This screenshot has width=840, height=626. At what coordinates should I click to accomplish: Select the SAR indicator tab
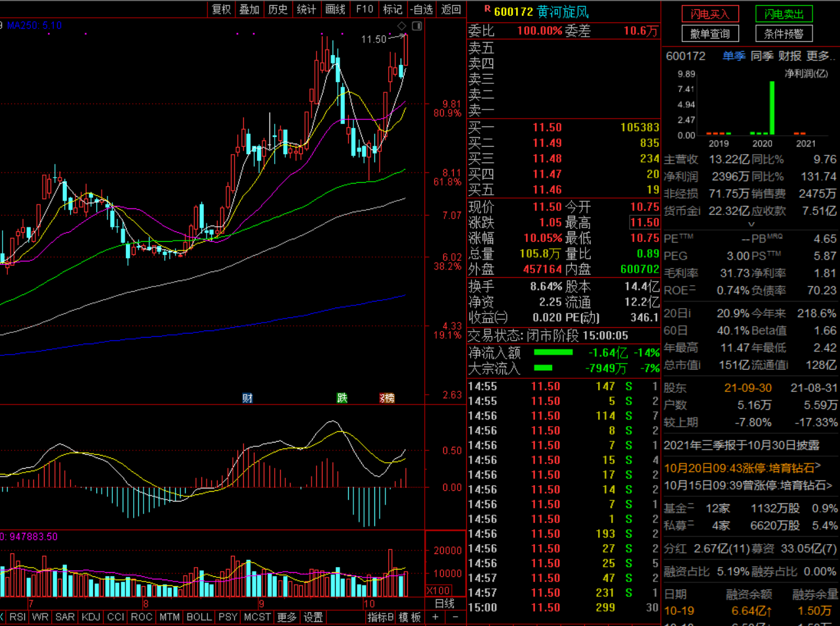coord(65,617)
